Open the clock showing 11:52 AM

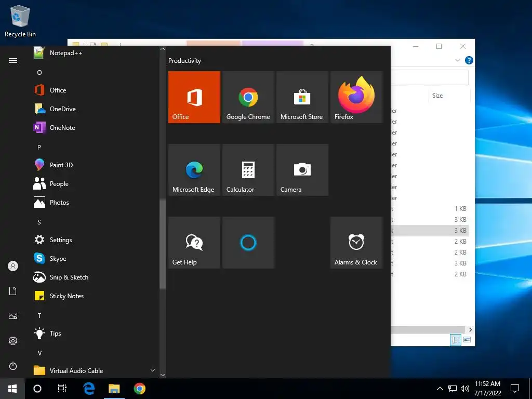487,389
